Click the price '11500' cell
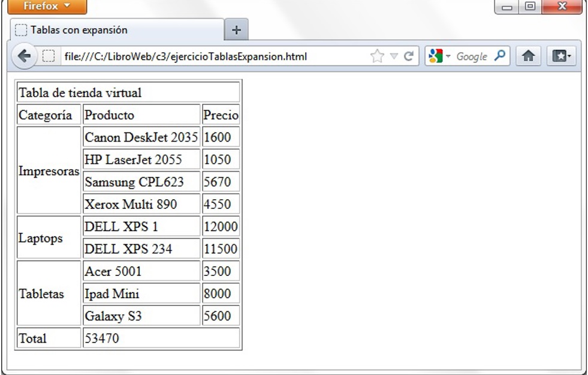 click(221, 248)
